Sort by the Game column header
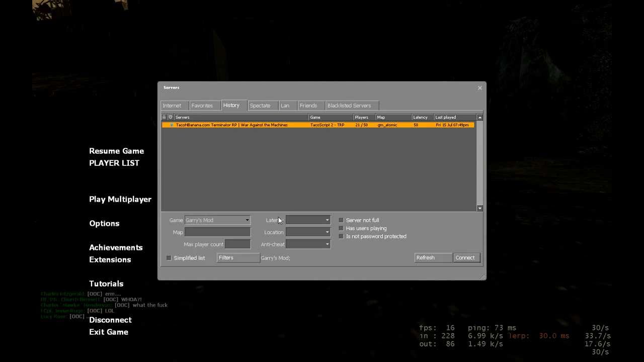Image resolution: width=644 pixels, height=362 pixels. 331,117
